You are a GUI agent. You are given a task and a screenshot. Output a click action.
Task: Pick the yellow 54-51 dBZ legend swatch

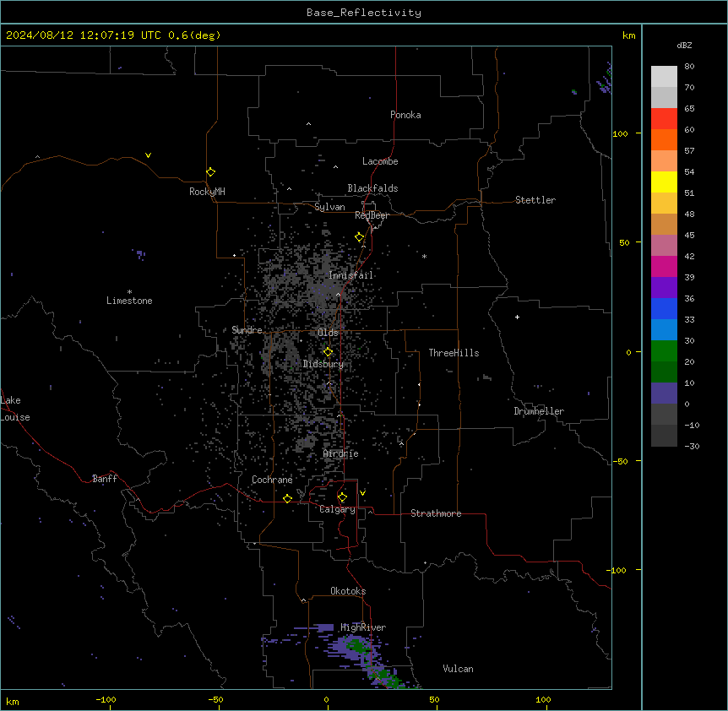click(664, 182)
